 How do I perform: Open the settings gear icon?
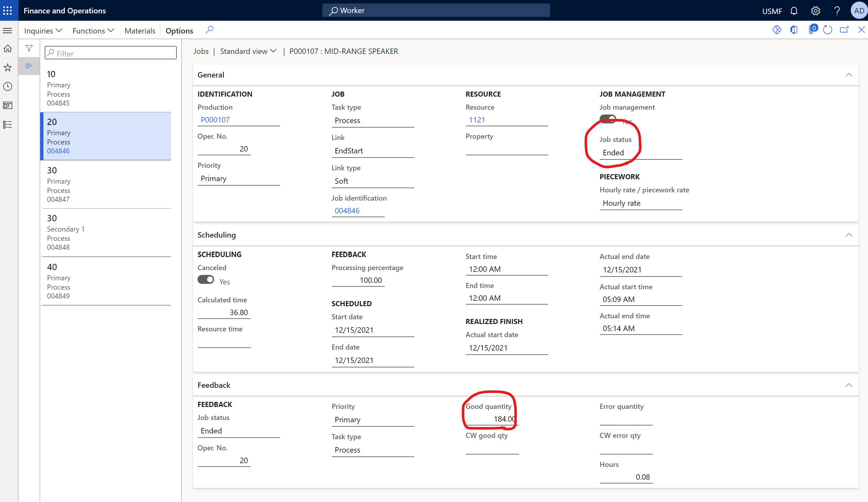click(x=815, y=11)
